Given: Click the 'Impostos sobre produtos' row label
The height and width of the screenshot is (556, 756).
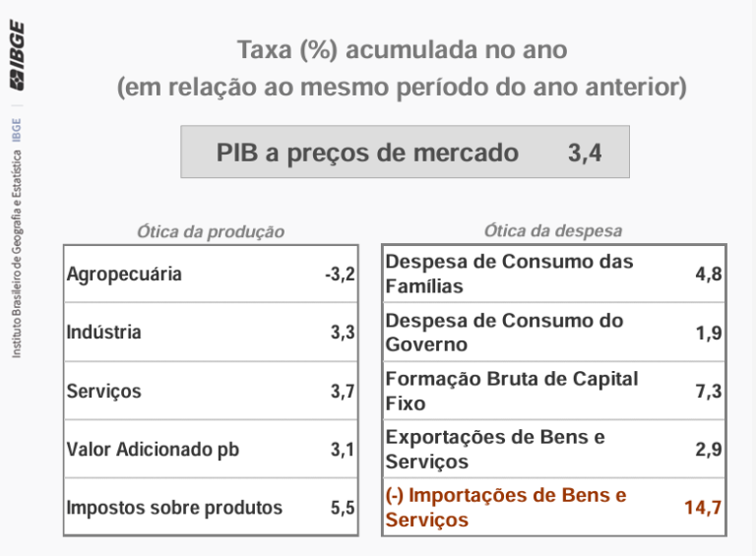Looking at the screenshot, I should coord(174,508).
